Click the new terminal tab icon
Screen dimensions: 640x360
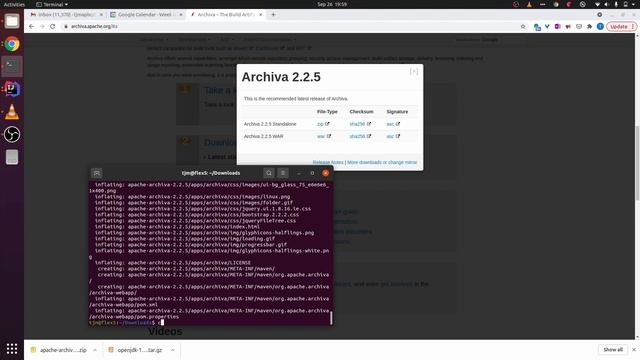[x=97, y=173]
